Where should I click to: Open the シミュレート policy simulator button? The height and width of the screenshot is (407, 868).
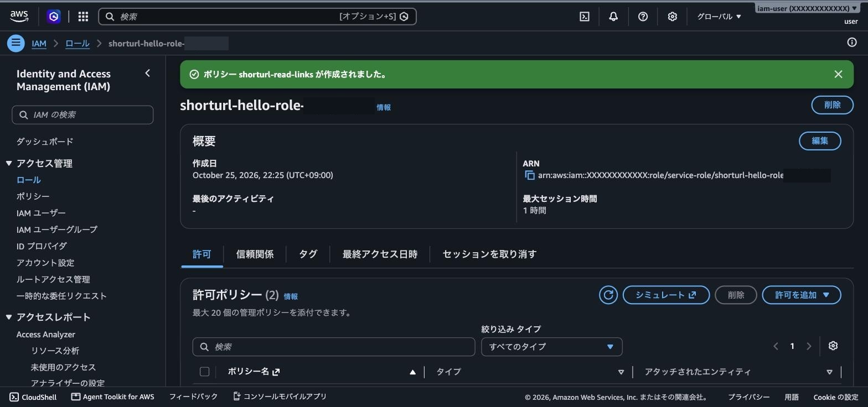click(x=666, y=295)
